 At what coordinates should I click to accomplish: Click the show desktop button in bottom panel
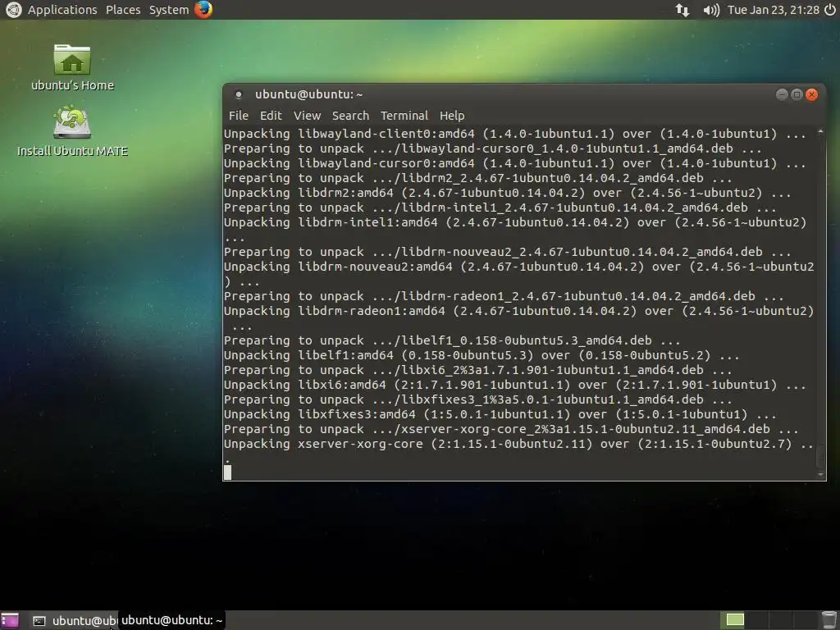click(10, 620)
